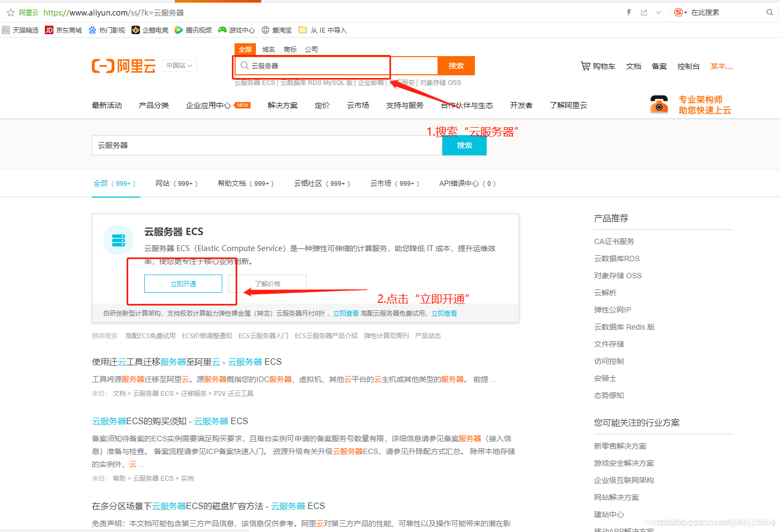
Task: Open the 腾讯视频 bookmark
Action: pos(193,30)
